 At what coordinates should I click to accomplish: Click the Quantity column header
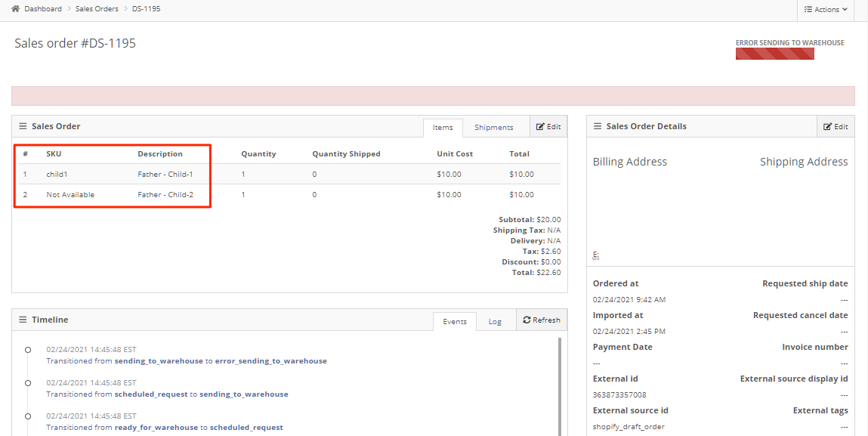(x=258, y=154)
